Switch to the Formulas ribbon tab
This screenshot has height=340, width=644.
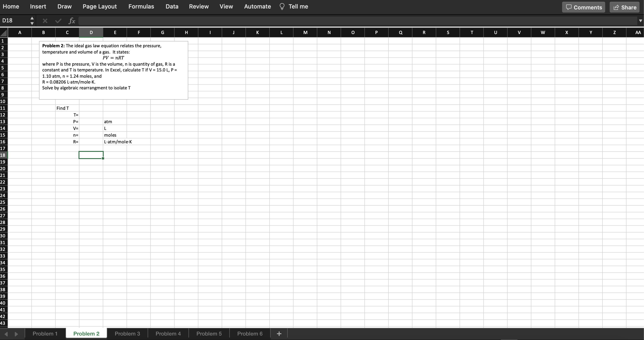coord(141,6)
